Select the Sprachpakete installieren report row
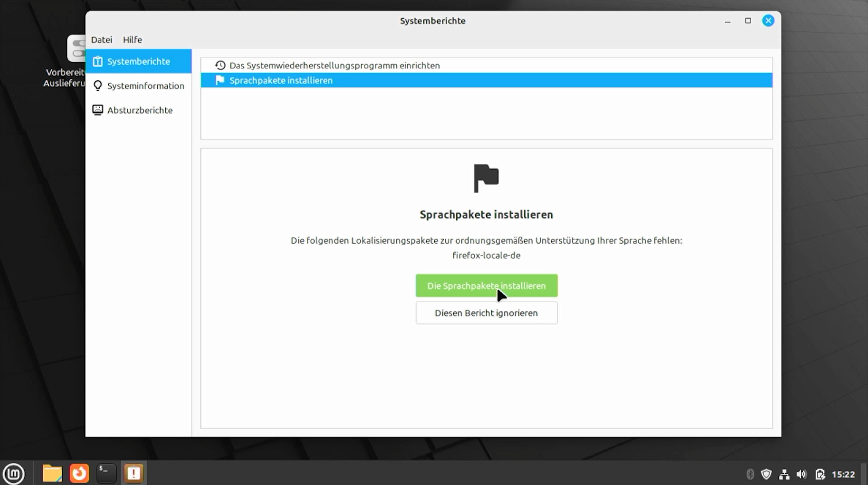This screenshot has width=868, height=485. click(281, 80)
